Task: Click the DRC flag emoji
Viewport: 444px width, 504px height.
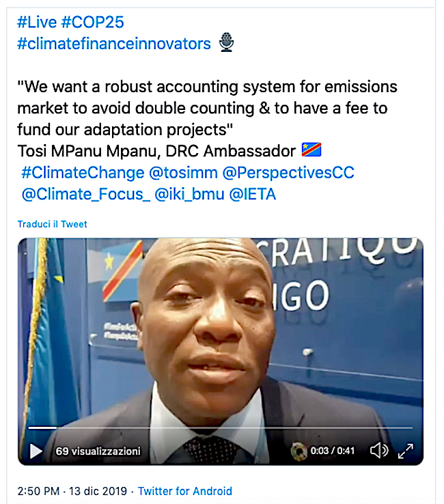Action: pyautogui.click(x=311, y=150)
